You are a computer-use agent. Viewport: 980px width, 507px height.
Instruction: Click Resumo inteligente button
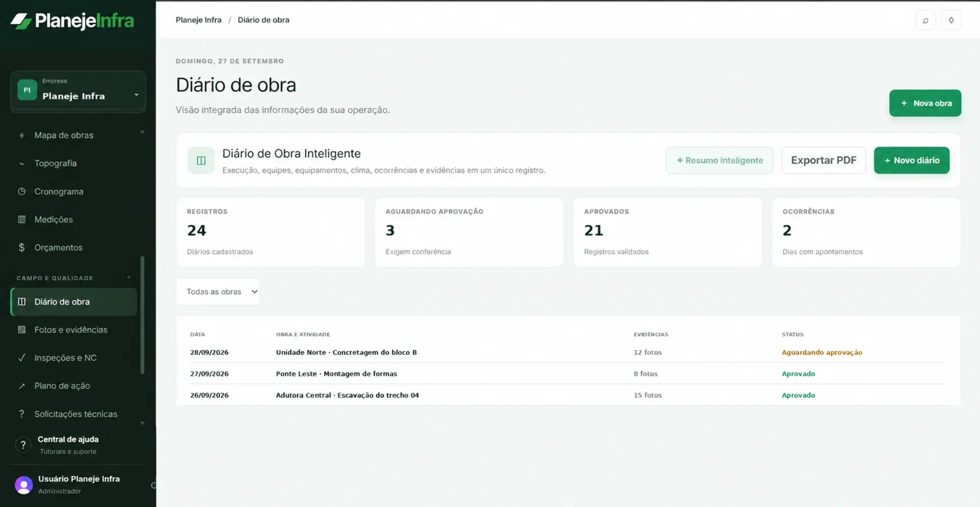(719, 160)
